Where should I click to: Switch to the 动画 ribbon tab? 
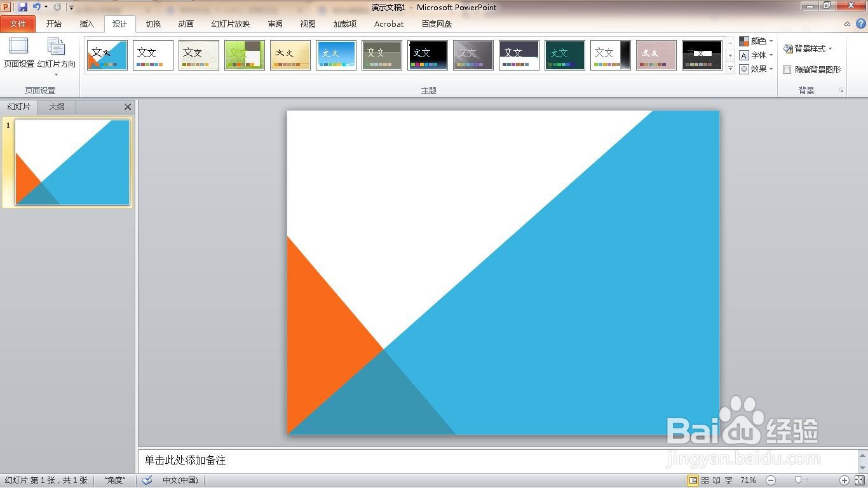tap(186, 24)
